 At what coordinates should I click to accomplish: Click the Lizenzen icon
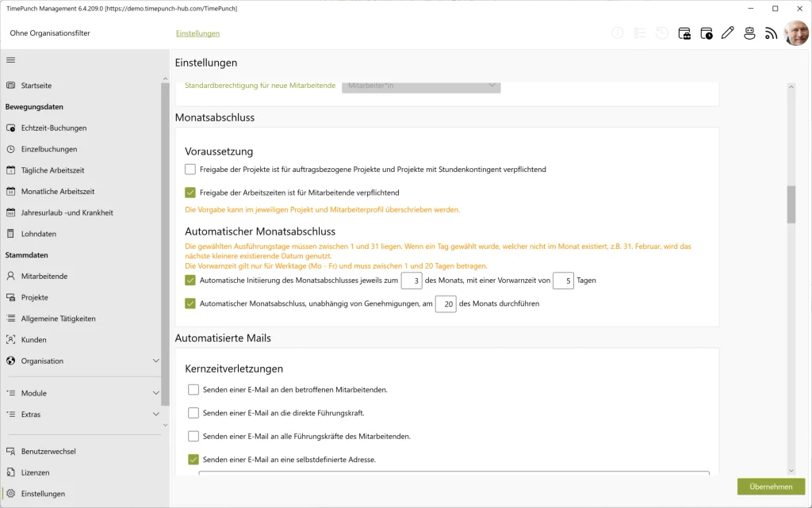[10, 473]
